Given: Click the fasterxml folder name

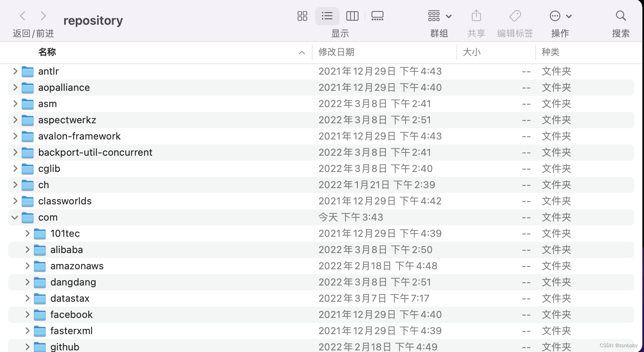Looking at the screenshot, I should 71,331.
